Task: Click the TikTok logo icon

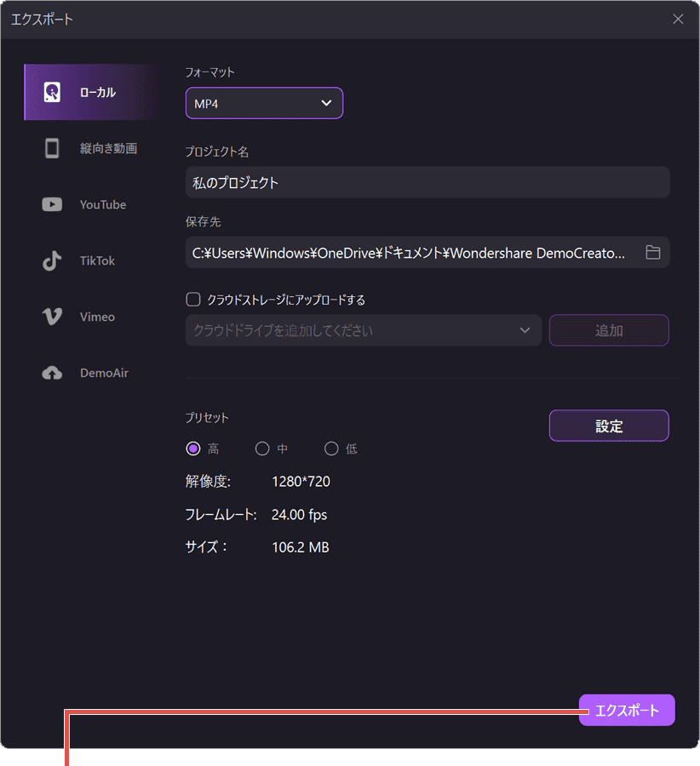Action: coord(52,260)
